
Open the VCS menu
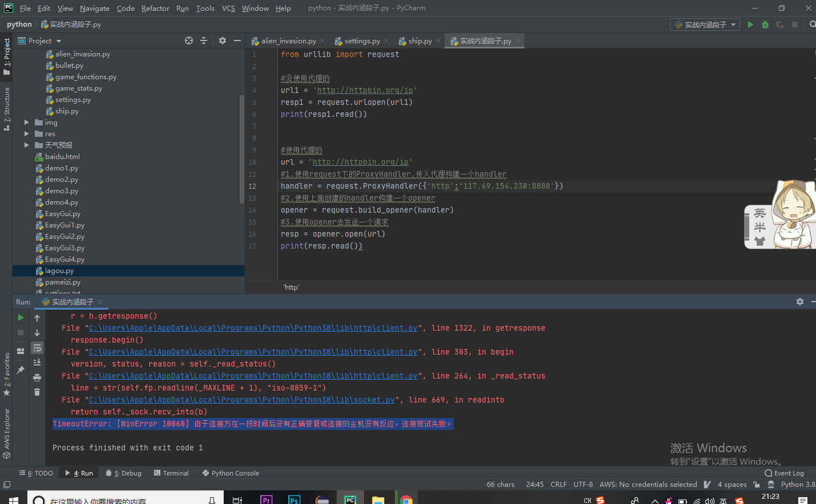click(x=228, y=8)
